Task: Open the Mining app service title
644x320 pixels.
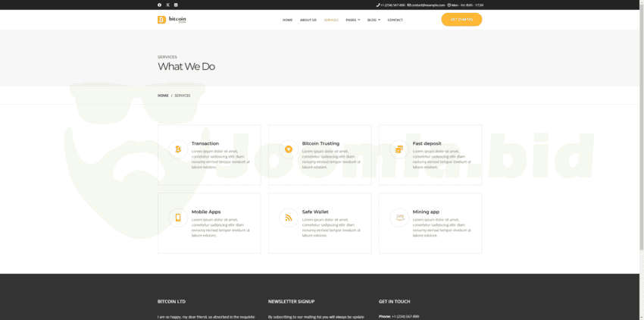Action: pyautogui.click(x=426, y=212)
